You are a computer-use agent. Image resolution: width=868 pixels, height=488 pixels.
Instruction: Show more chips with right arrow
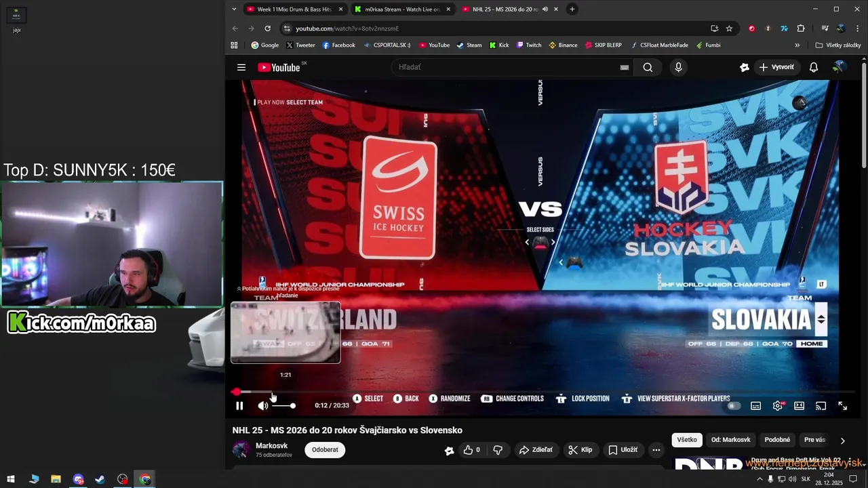tap(842, 441)
